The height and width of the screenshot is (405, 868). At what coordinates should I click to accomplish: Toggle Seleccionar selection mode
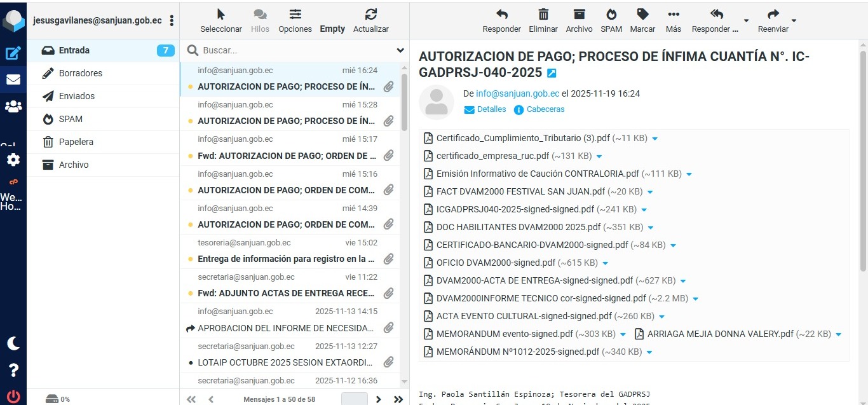pos(221,20)
